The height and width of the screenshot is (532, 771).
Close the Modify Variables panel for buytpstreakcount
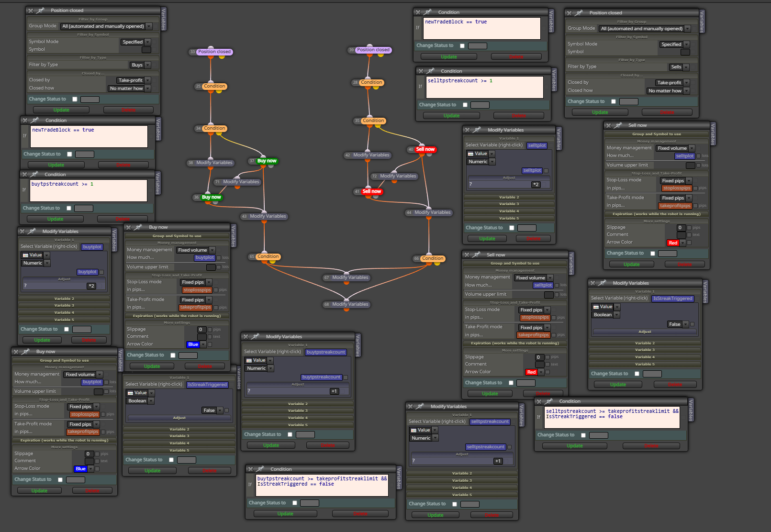click(x=246, y=337)
